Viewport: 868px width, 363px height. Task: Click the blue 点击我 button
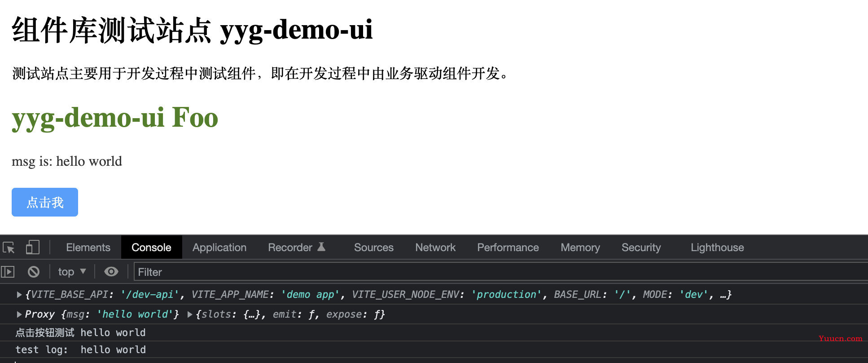tap(45, 202)
